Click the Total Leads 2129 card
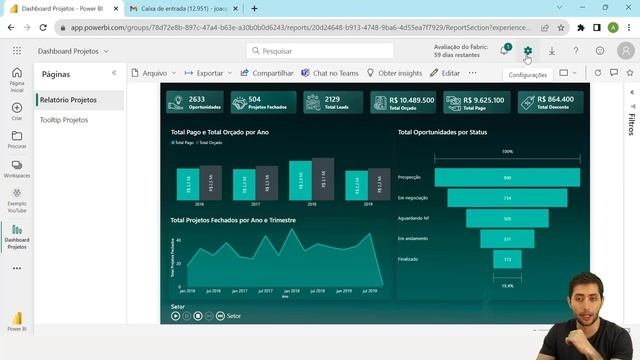Screen dimensions: 640x360 (x=333, y=102)
